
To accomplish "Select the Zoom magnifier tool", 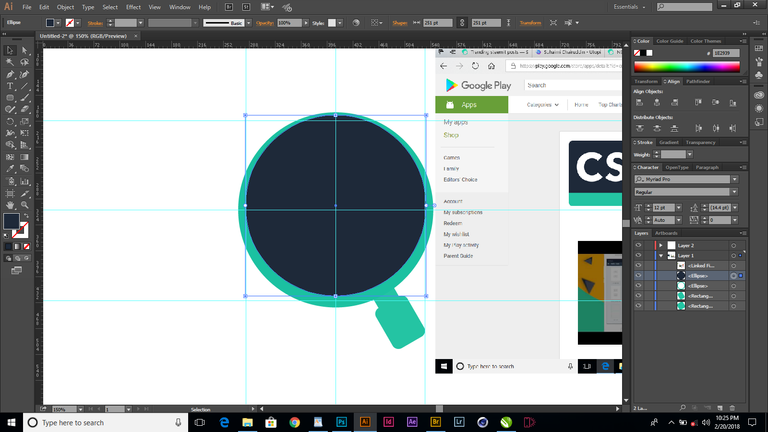I will click(x=24, y=205).
